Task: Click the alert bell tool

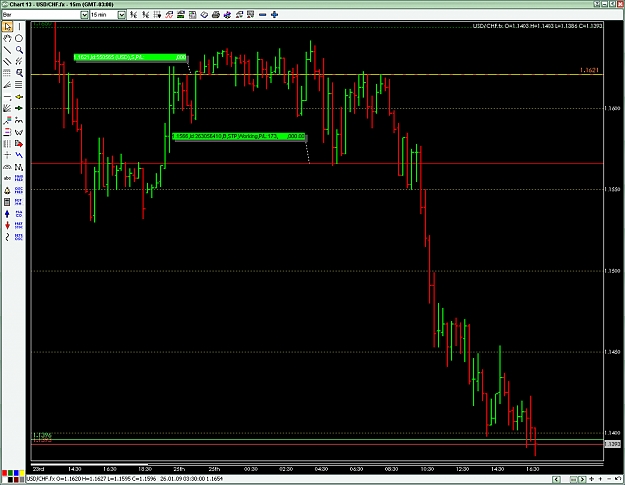Action: pos(8,190)
